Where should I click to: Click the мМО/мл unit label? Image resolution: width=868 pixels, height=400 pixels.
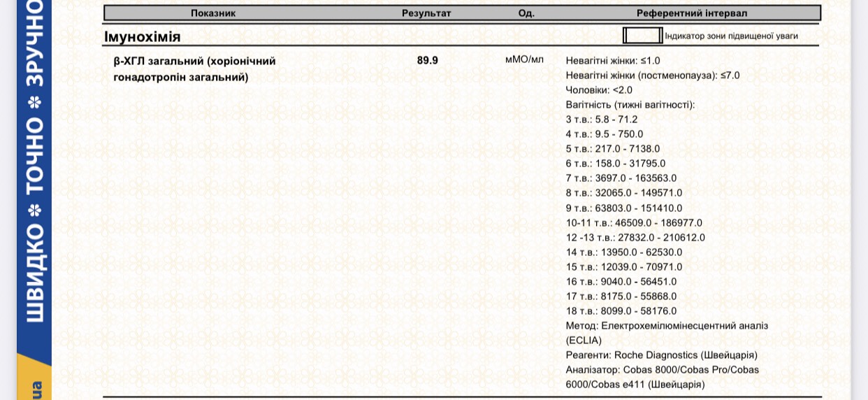coord(524,59)
